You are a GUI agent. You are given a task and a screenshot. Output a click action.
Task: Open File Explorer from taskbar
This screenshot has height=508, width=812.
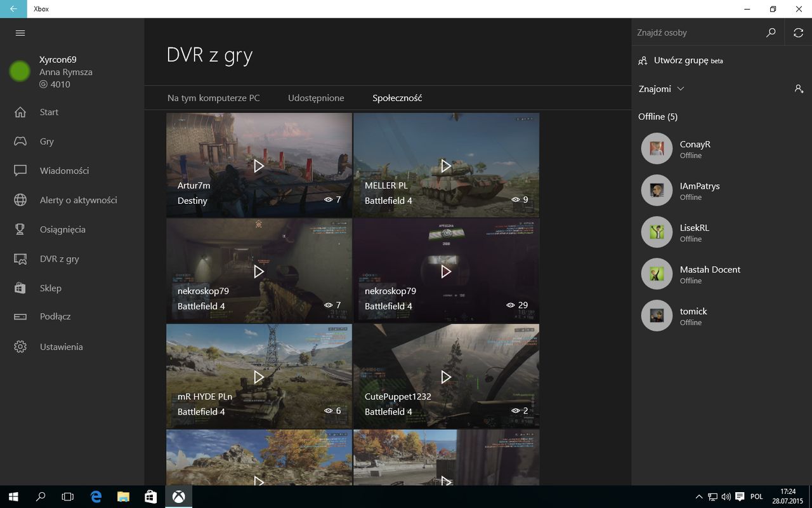tap(123, 497)
